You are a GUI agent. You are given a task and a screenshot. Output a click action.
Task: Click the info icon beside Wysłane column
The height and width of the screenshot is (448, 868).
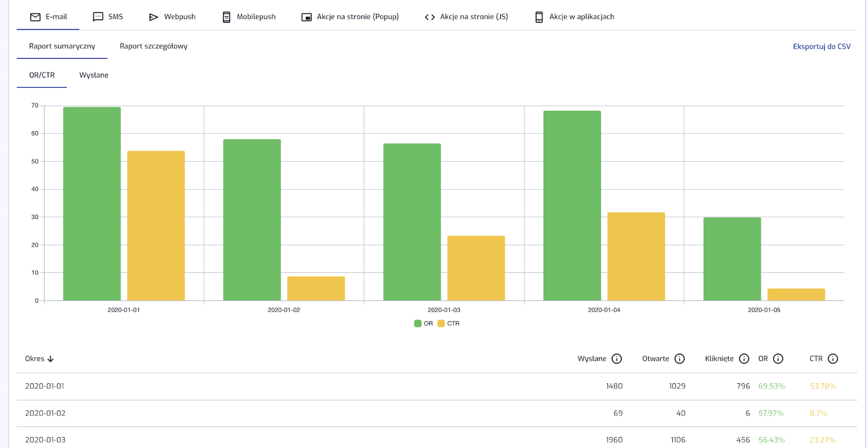point(617,359)
